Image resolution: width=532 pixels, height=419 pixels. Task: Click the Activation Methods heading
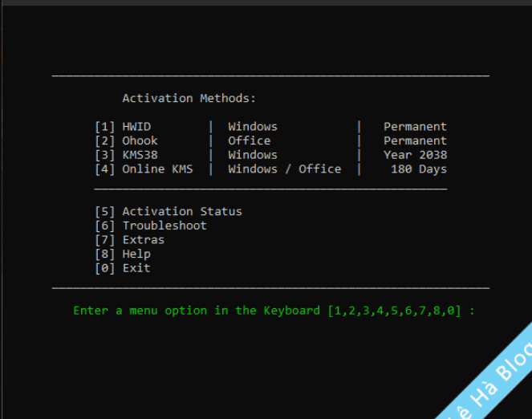click(189, 99)
